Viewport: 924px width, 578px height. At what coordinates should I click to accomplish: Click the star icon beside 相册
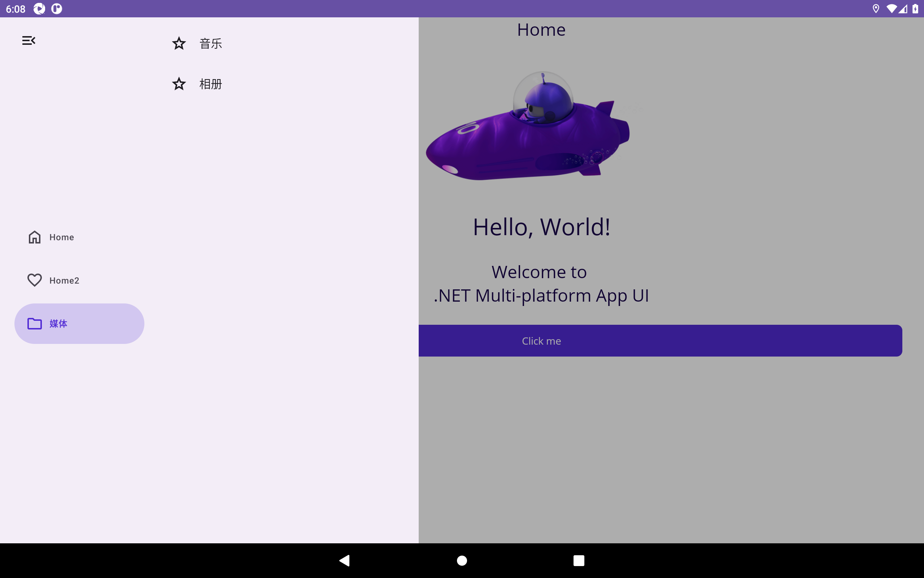click(x=179, y=84)
